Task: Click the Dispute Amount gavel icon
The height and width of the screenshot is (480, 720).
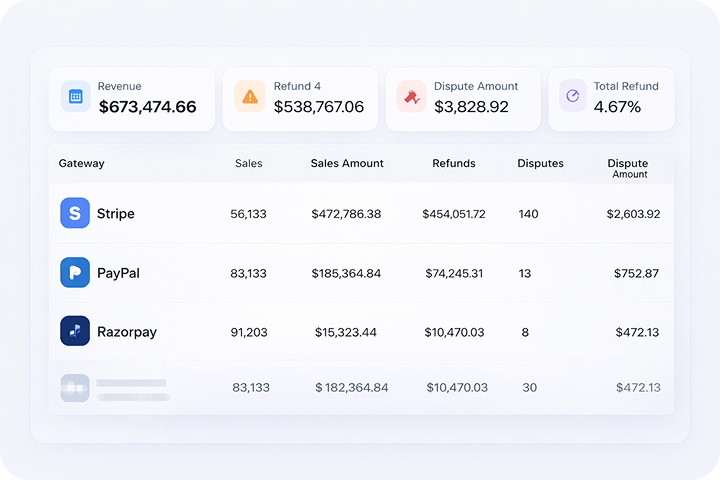Action: [x=411, y=97]
